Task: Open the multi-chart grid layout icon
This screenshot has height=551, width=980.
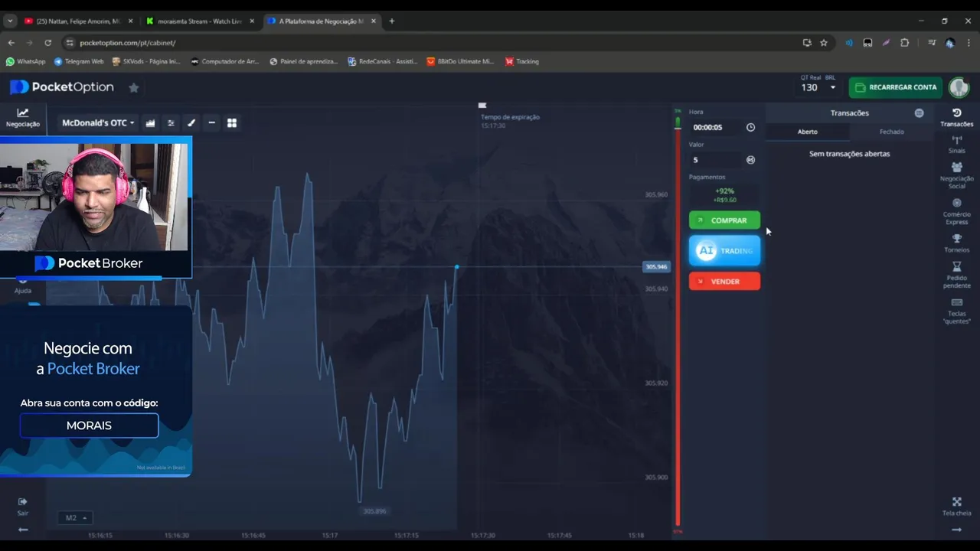Action: 232,122
